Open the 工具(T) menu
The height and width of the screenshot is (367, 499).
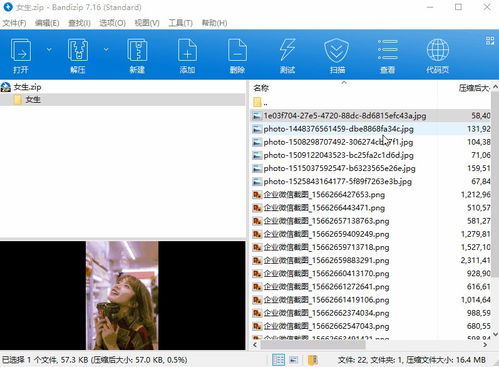pos(180,23)
